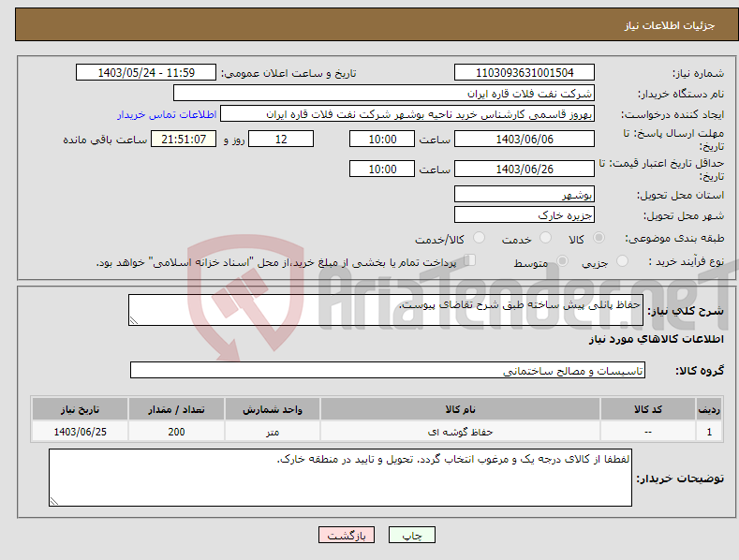The width and height of the screenshot is (739, 560).
Task: Click the تعداد / مقدار column header
Action: tap(176, 409)
